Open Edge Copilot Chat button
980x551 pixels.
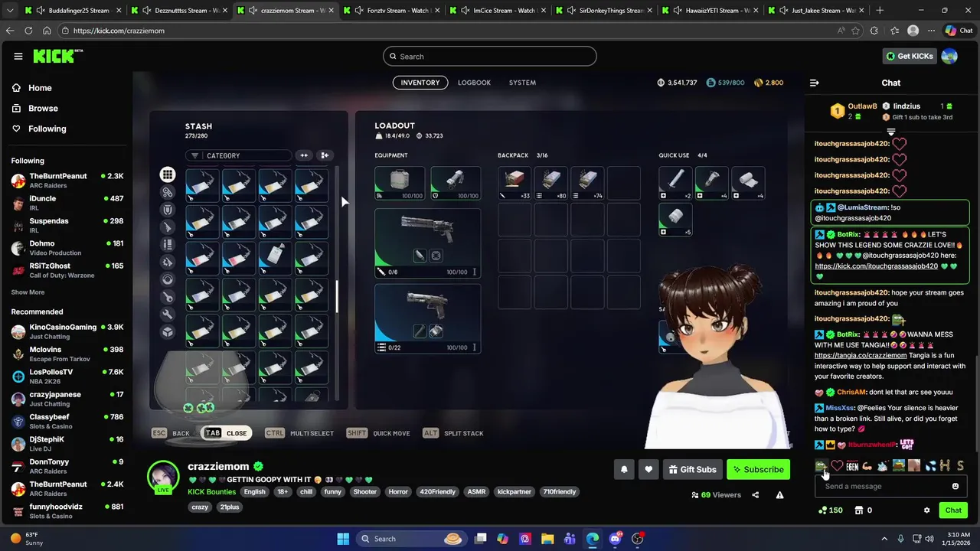click(960, 31)
